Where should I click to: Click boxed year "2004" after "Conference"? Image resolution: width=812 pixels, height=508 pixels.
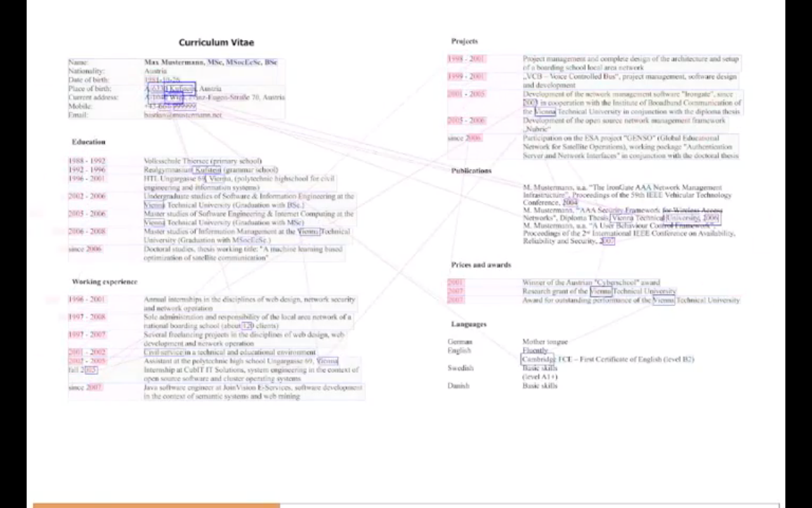coord(570,203)
